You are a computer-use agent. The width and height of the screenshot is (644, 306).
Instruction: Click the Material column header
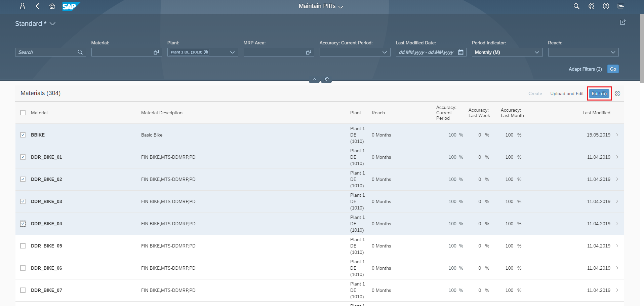click(x=39, y=113)
